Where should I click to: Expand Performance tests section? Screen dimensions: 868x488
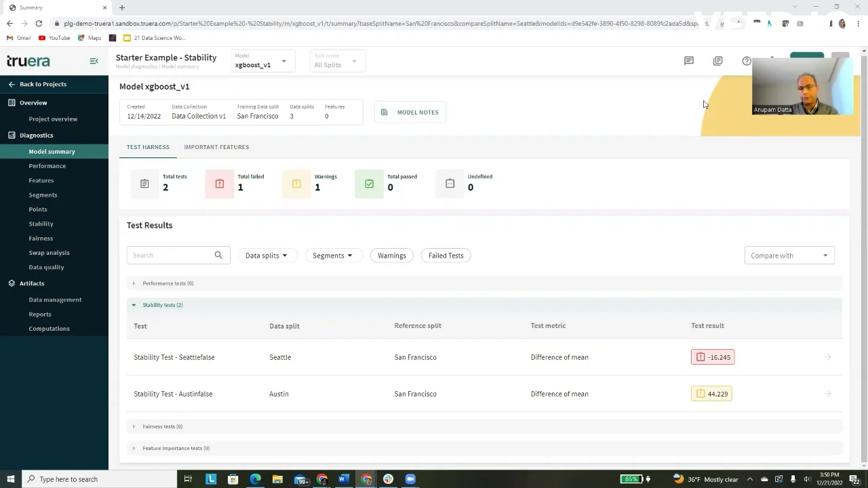pyautogui.click(x=484, y=283)
